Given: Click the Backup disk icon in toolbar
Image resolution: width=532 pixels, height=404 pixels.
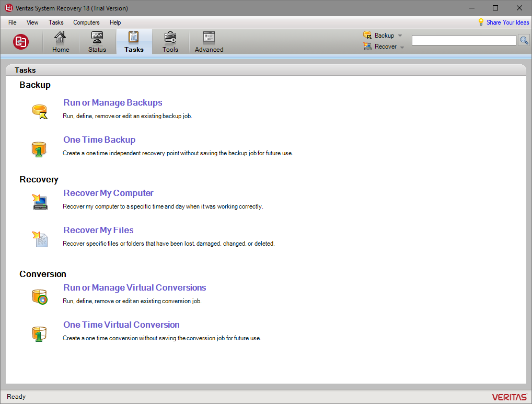Looking at the screenshot, I should [x=367, y=35].
